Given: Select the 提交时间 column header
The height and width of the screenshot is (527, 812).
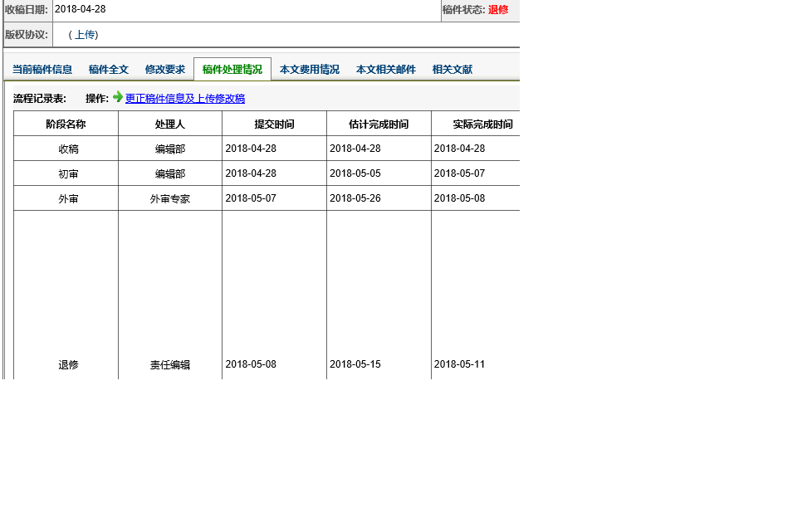Looking at the screenshot, I should [274, 124].
